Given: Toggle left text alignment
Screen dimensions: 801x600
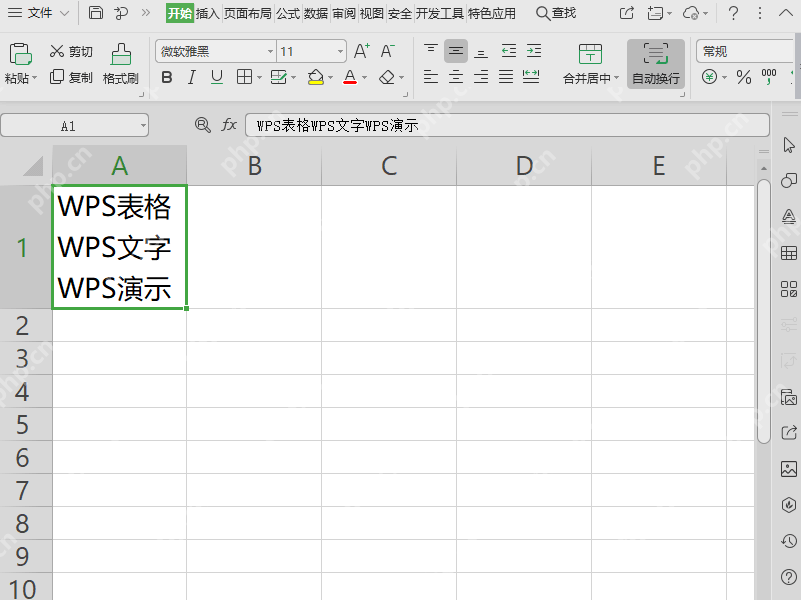Looking at the screenshot, I should point(431,77).
